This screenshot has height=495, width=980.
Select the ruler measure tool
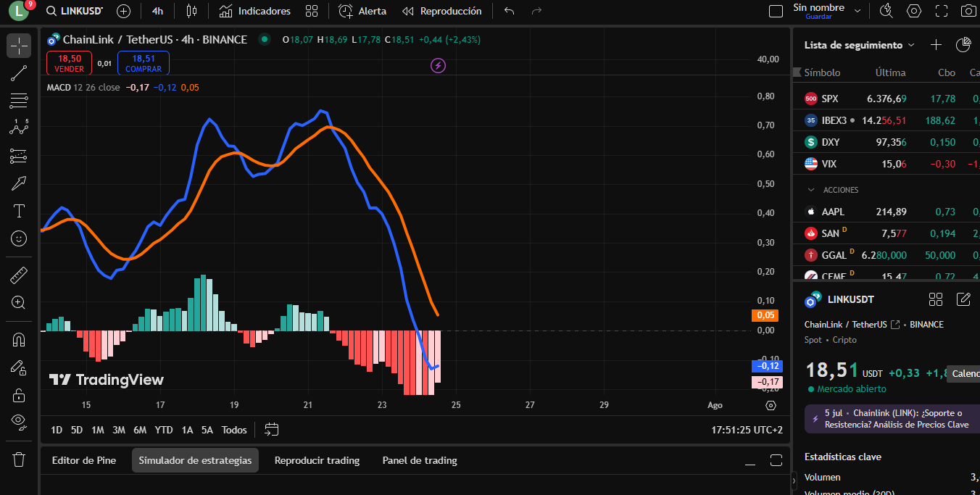(x=19, y=275)
